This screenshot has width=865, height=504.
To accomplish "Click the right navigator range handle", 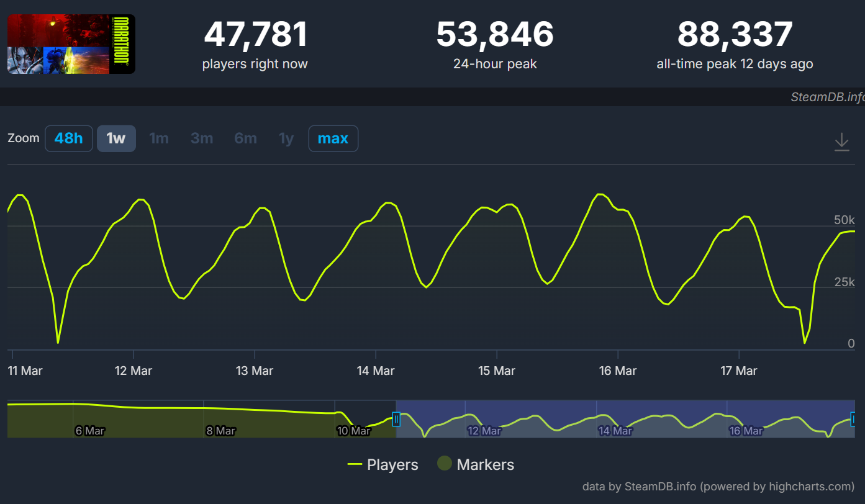I will pyautogui.click(x=854, y=420).
